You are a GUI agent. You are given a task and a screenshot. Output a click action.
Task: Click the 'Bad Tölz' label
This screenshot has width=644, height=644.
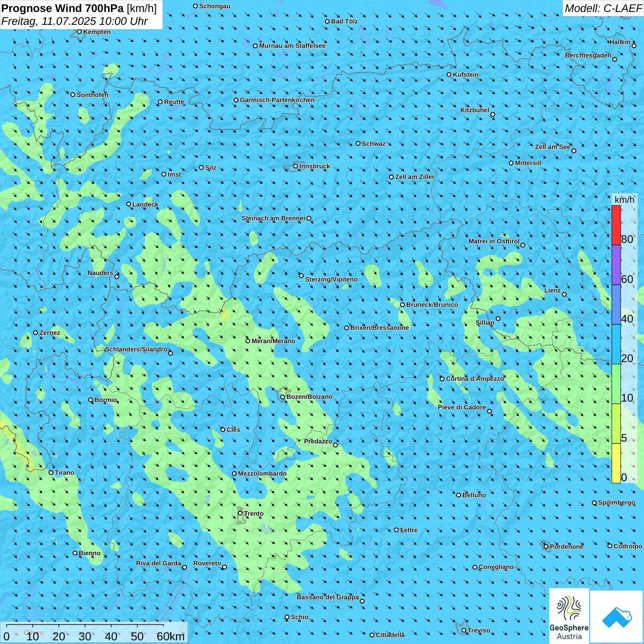coord(345,21)
